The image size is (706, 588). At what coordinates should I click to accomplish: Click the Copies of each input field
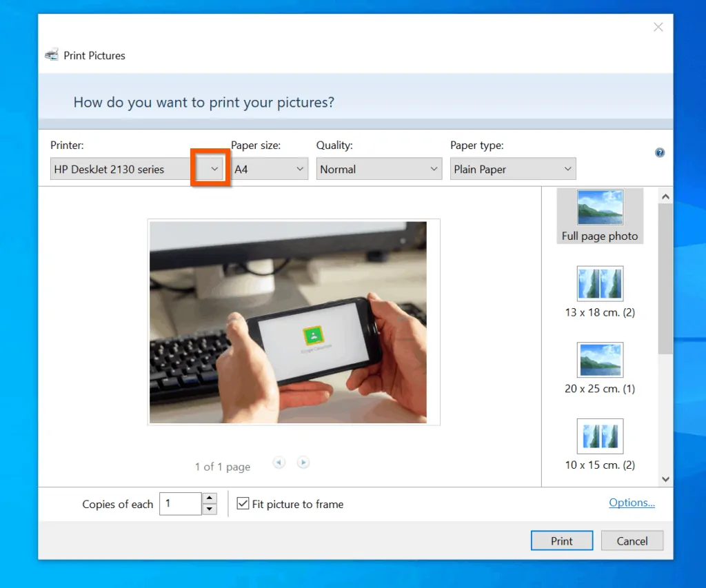click(180, 504)
